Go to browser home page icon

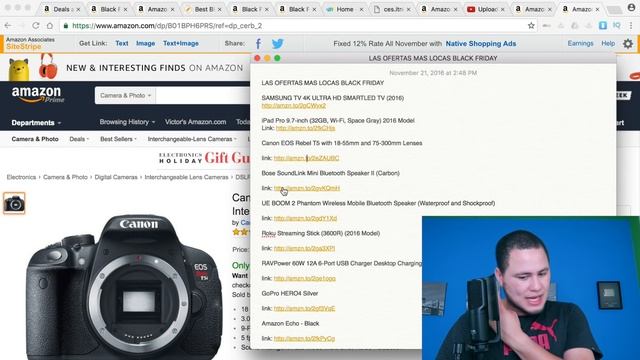click(50, 26)
